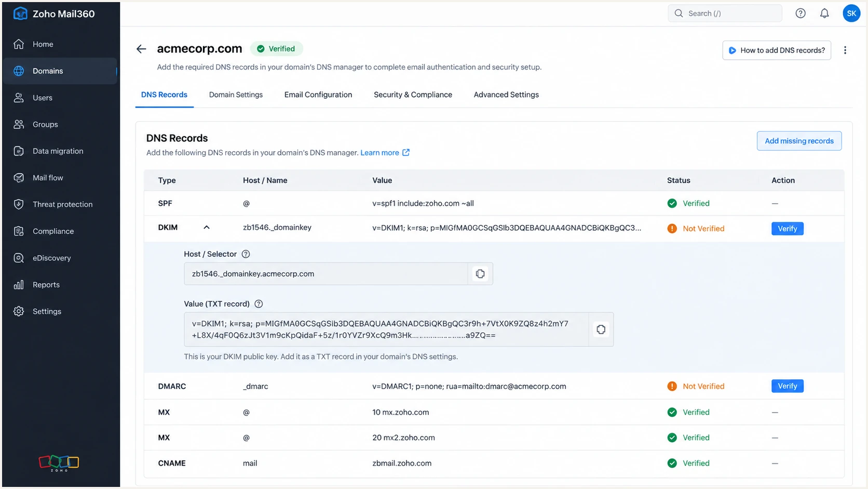Open the Users sidebar item
This screenshot has width=868, height=489.
pos(60,98)
